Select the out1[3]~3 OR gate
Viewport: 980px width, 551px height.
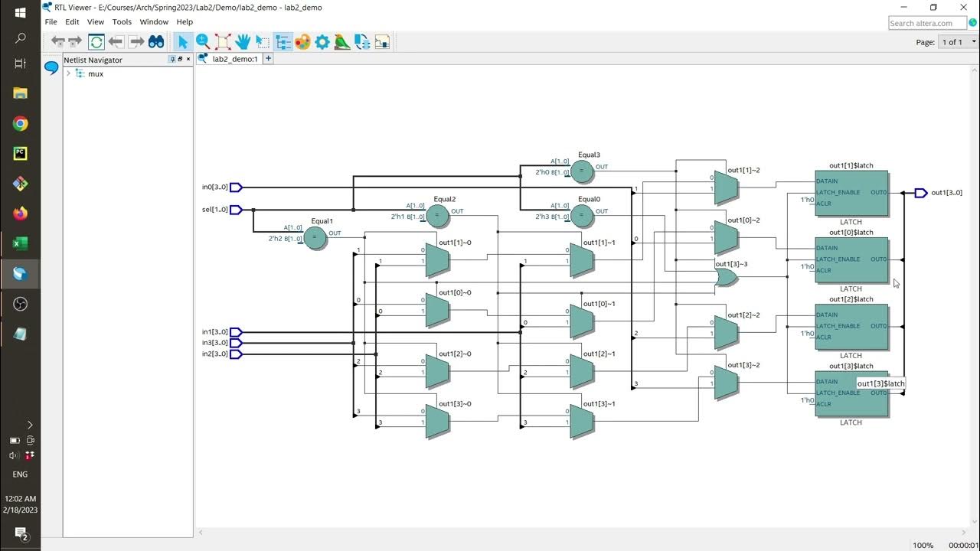(726, 277)
